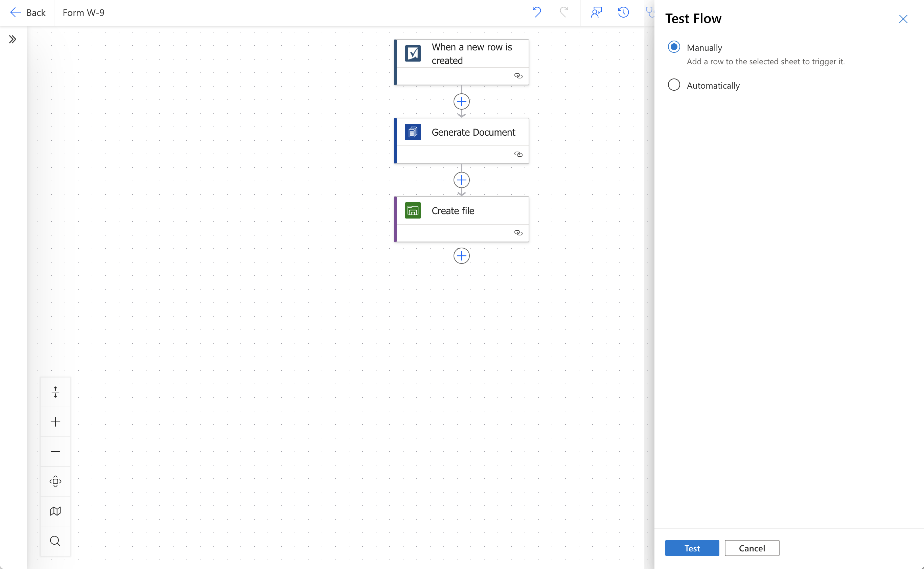Close the Test Flow panel
Viewport: 924px width, 569px height.
click(903, 19)
